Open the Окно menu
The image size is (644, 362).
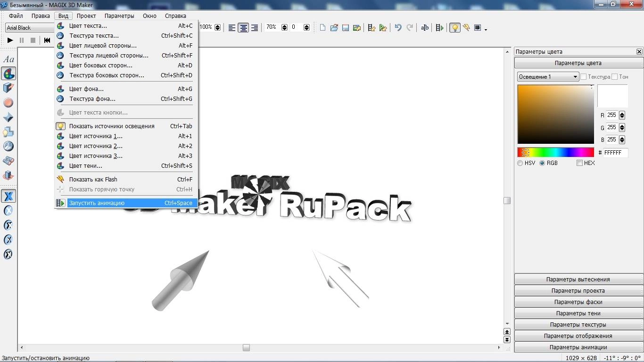(x=149, y=16)
